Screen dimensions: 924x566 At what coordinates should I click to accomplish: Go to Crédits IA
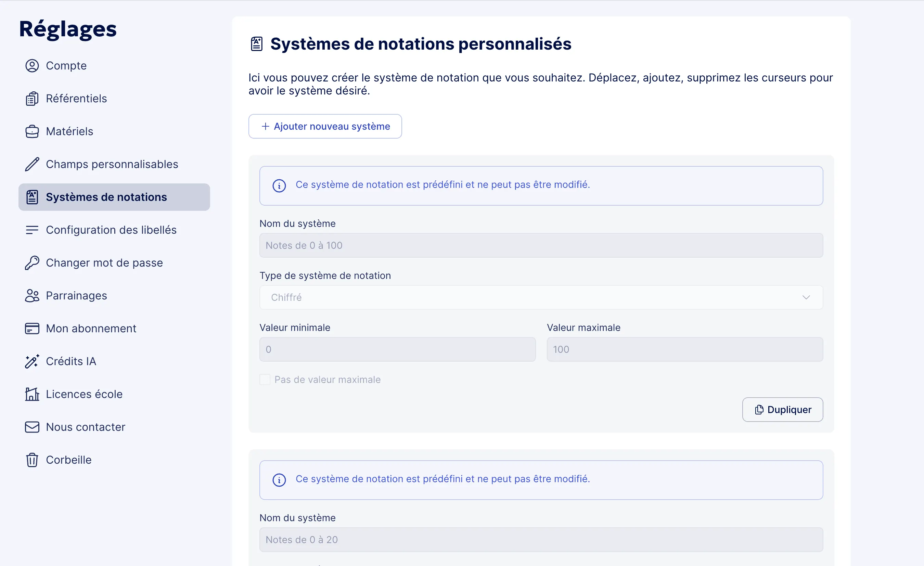coord(114,361)
